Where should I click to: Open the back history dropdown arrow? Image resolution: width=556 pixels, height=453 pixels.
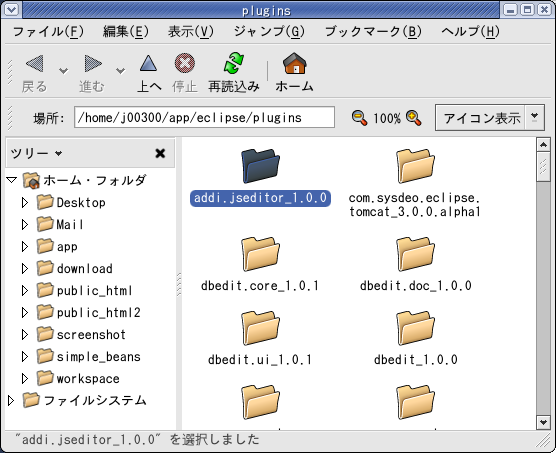pos(63,71)
